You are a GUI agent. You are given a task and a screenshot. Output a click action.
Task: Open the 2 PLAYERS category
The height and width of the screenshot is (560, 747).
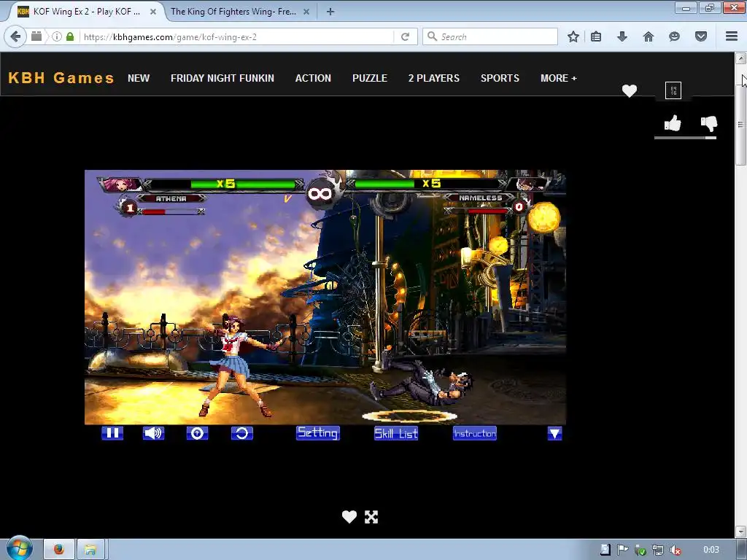tap(433, 78)
